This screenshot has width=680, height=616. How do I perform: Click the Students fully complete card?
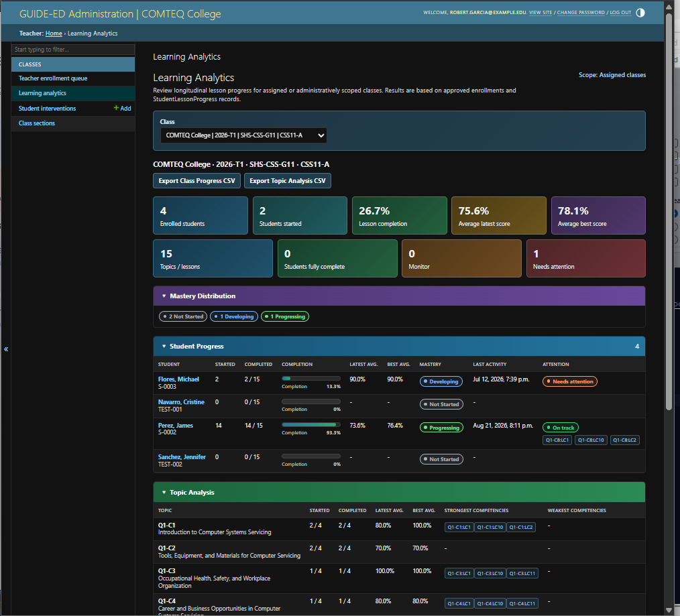[337, 258]
